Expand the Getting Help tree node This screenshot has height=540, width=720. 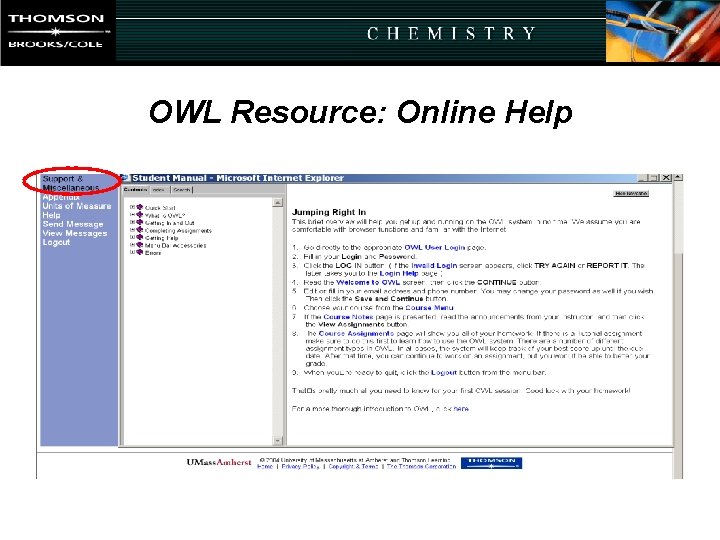click(x=133, y=237)
